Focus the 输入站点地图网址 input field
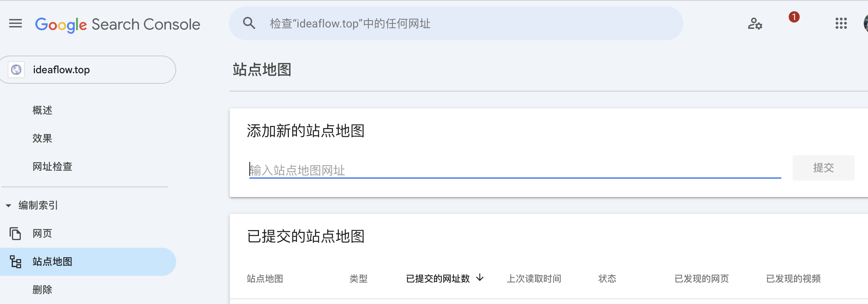Viewport: 868px width, 304px height. 515,170
